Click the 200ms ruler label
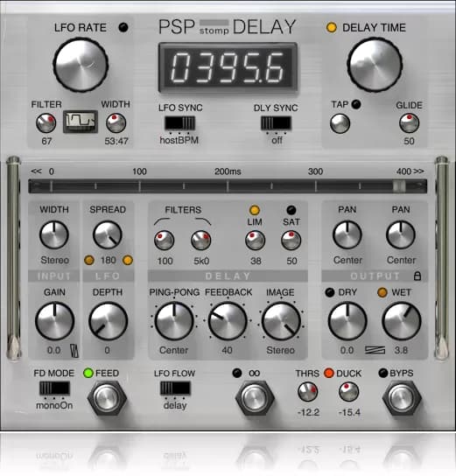 click(x=228, y=171)
